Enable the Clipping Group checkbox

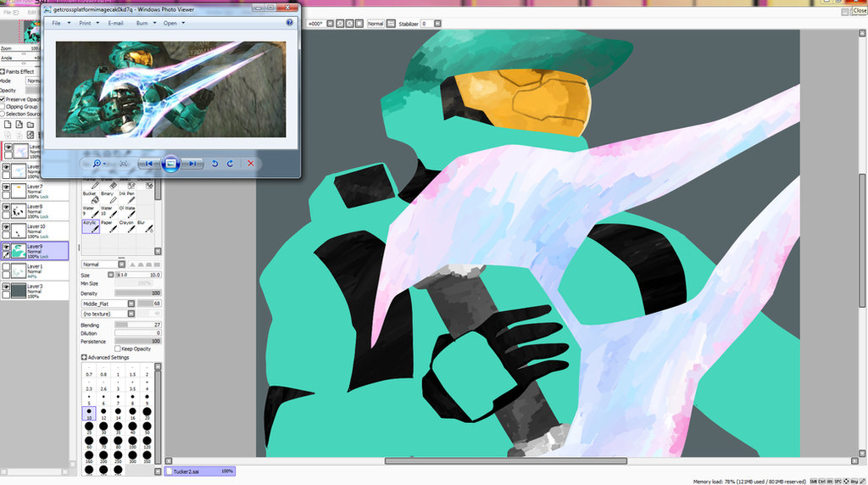(x=3, y=106)
